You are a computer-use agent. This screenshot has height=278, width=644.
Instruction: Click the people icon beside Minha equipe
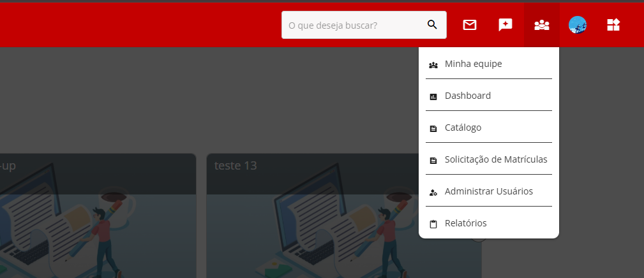point(433,64)
